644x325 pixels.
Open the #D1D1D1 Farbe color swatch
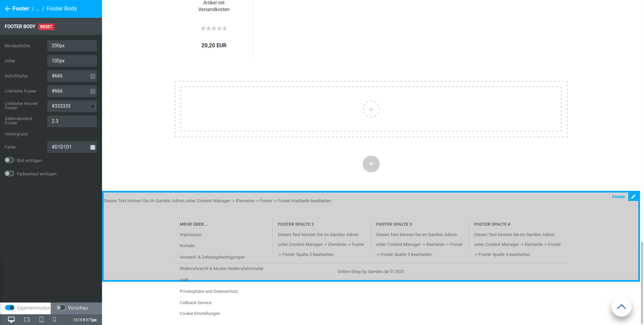pyautogui.click(x=93, y=147)
